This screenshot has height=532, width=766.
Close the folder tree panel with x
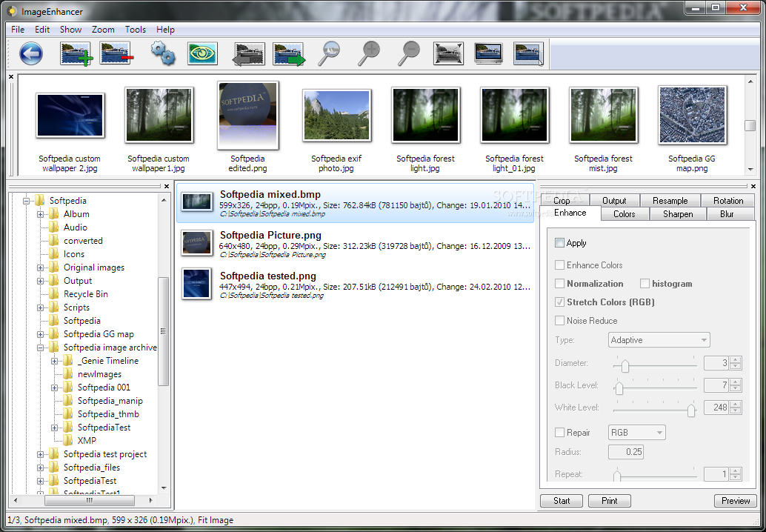[x=166, y=186]
